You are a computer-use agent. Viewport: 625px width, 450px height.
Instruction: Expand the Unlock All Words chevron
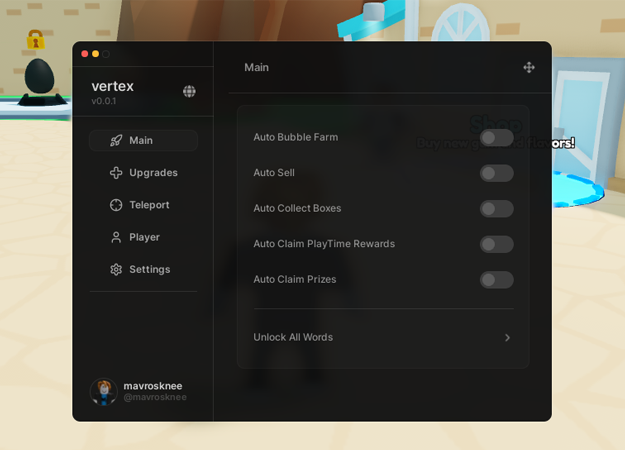click(x=507, y=338)
